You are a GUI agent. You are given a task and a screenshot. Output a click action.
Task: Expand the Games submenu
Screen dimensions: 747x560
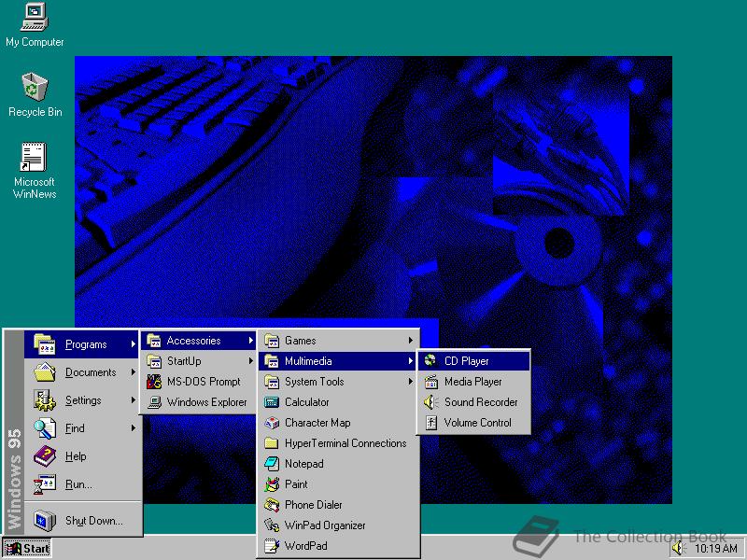[299, 340]
